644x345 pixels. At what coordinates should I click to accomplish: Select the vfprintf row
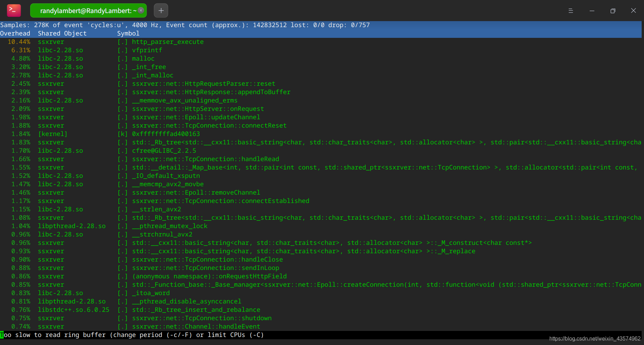point(321,50)
